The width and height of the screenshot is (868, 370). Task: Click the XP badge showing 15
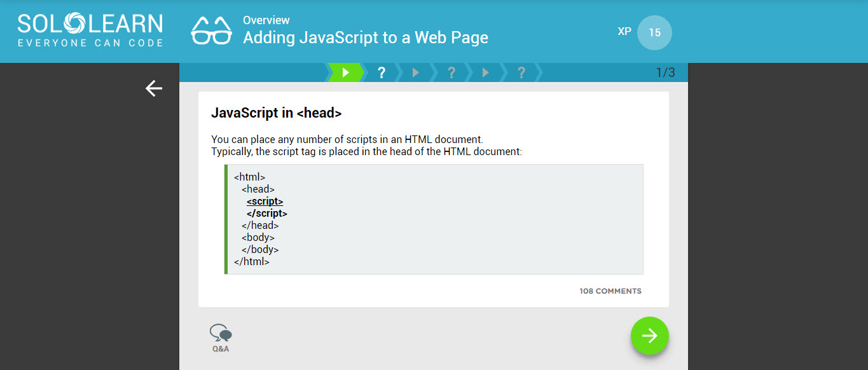click(654, 32)
